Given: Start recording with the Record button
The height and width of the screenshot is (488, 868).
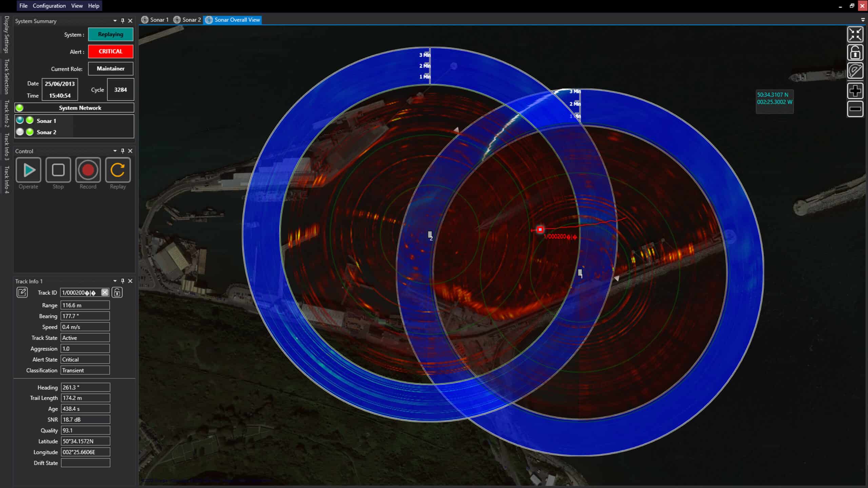Looking at the screenshot, I should pos(88,170).
